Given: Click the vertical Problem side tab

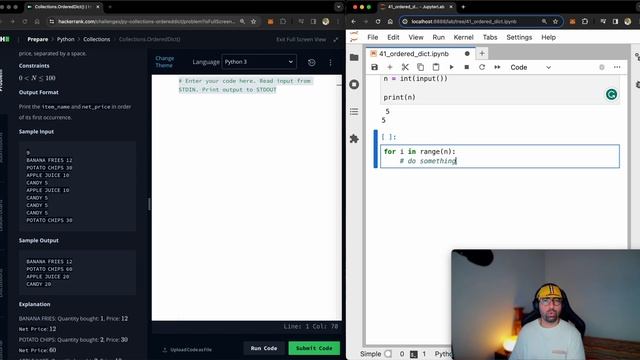Looking at the screenshot, I should tap(1, 80).
